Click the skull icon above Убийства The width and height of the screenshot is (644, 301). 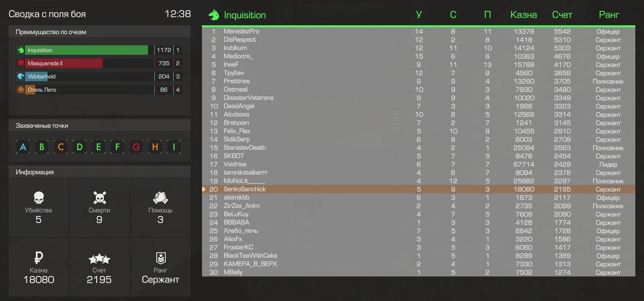pyautogui.click(x=39, y=198)
